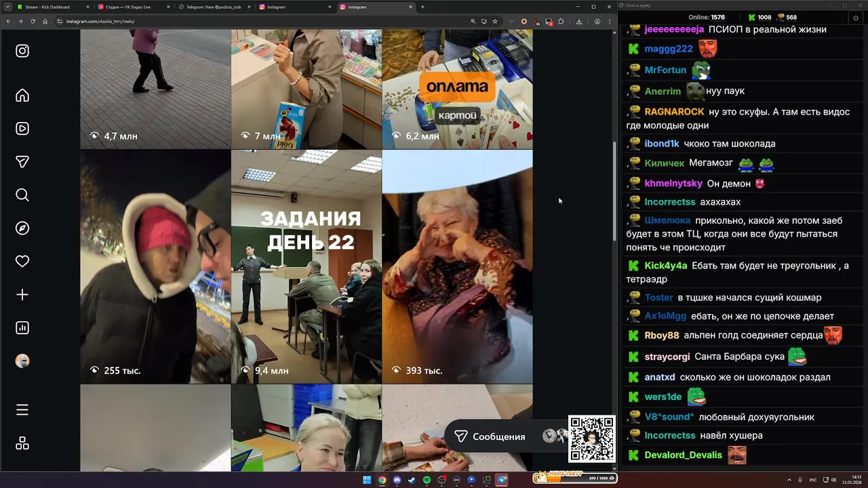Screen dimensions: 868x488
Task: Open Spotify from the taskbar
Action: point(427,480)
